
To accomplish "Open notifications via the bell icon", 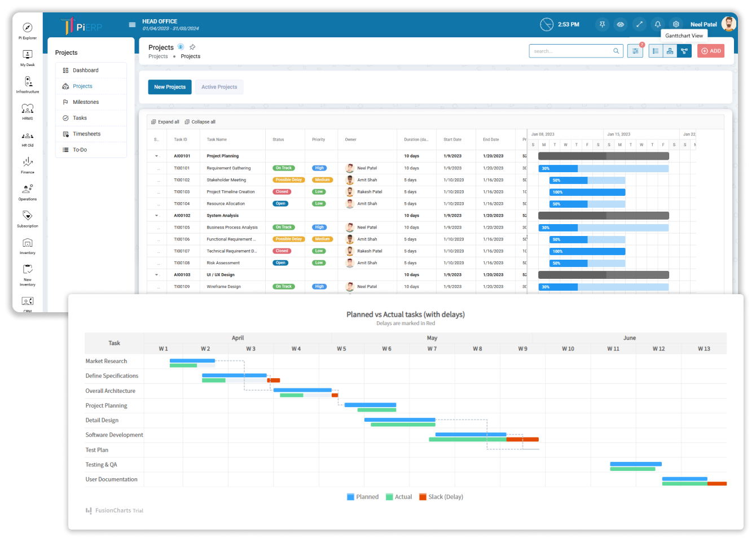I will coord(658,24).
